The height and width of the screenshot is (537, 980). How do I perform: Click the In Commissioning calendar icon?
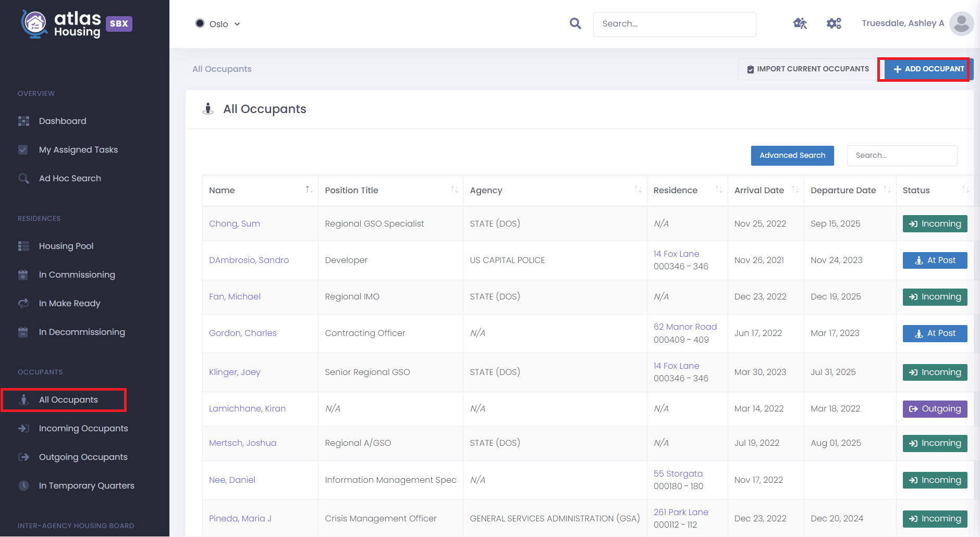[23, 274]
